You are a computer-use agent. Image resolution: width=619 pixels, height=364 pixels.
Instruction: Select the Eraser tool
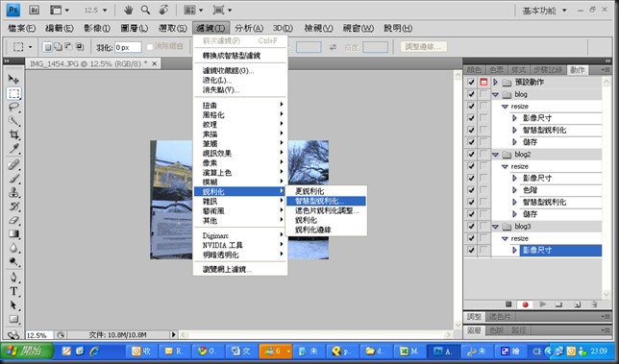[x=13, y=220]
